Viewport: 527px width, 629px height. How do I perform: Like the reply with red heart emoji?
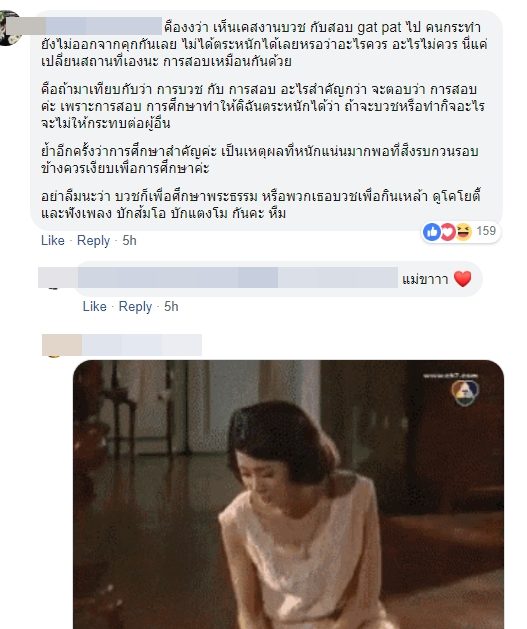[94, 306]
